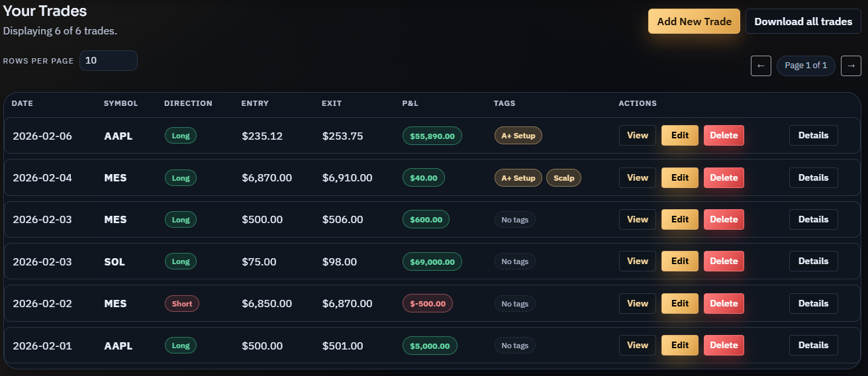The width and height of the screenshot is (868, 376).
Task: Download all trades
Action: point(803,21)
